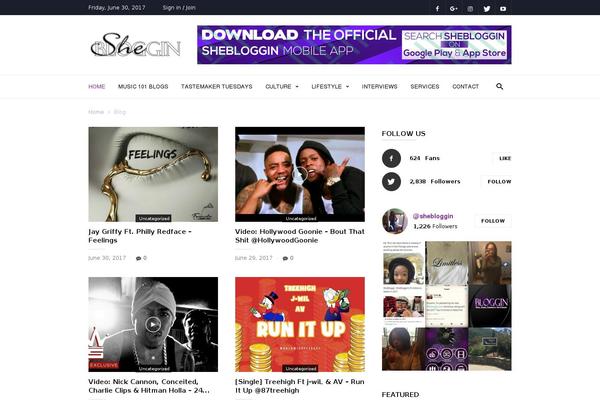Open Jay Griffy Feelings post title
Screen dimensions: 600x400
pos(140,236)
